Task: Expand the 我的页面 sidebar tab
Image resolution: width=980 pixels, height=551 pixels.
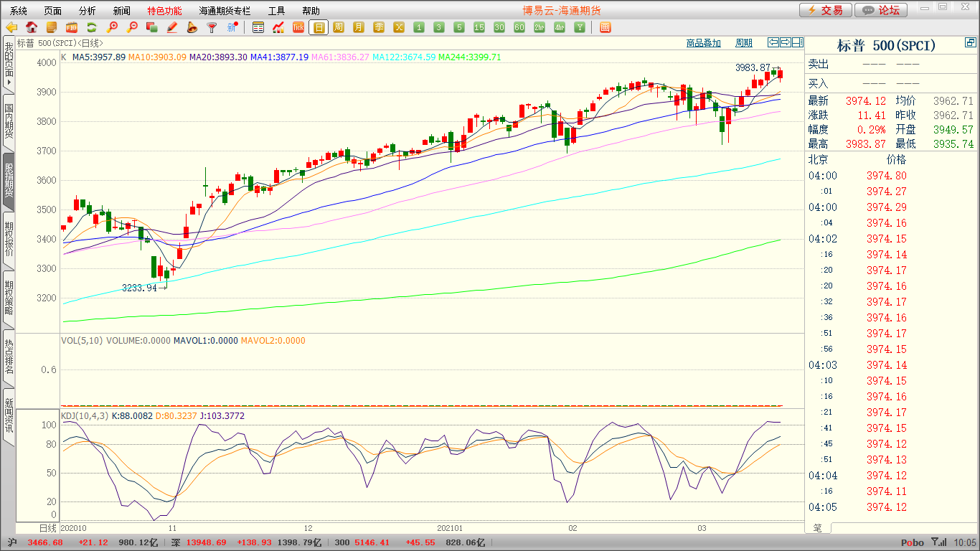Action: pos(9,65)
